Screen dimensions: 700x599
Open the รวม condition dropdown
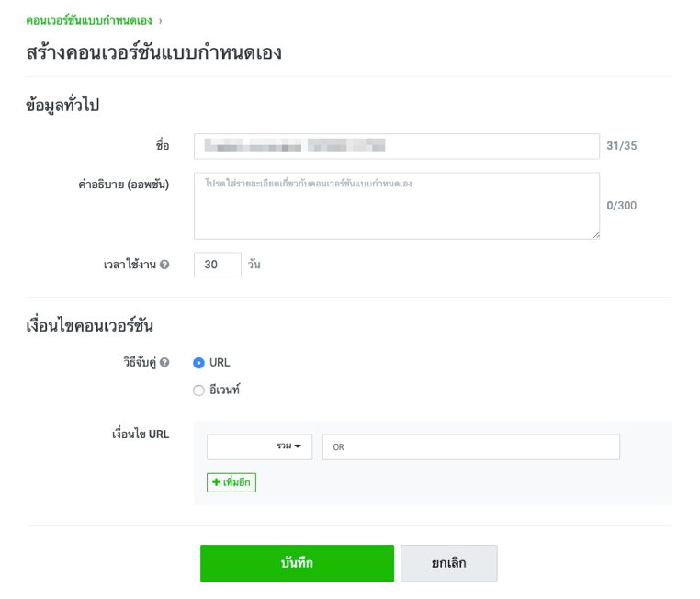click(259, 446)
